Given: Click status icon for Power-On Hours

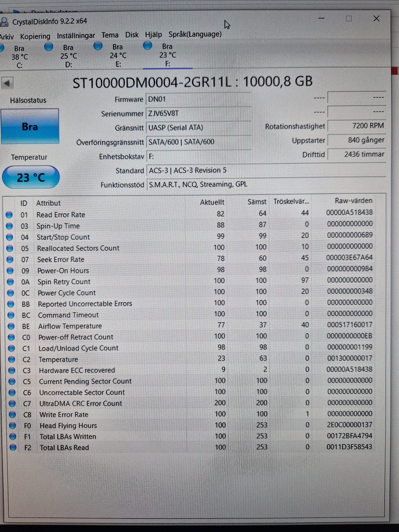Looking at the screenshot, I should [10, 271].
